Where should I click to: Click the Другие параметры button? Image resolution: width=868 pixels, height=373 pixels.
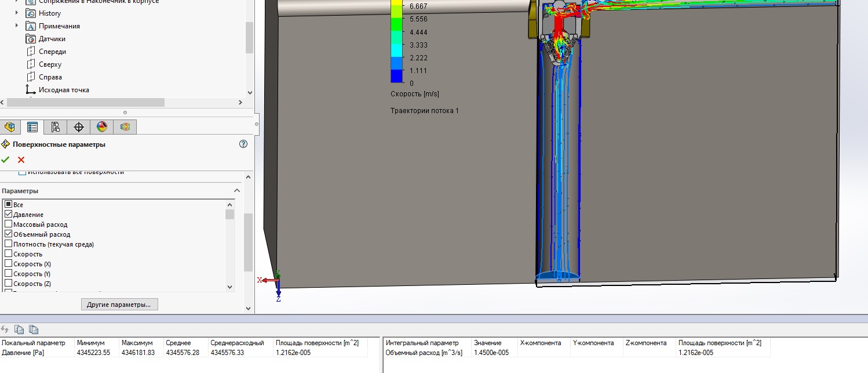(119, 304)
